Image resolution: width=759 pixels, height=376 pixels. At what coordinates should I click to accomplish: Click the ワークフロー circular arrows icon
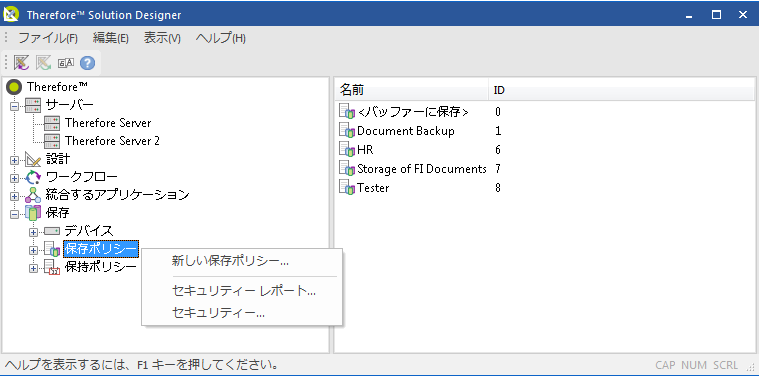pyautogui.click(x=33, y=177)
